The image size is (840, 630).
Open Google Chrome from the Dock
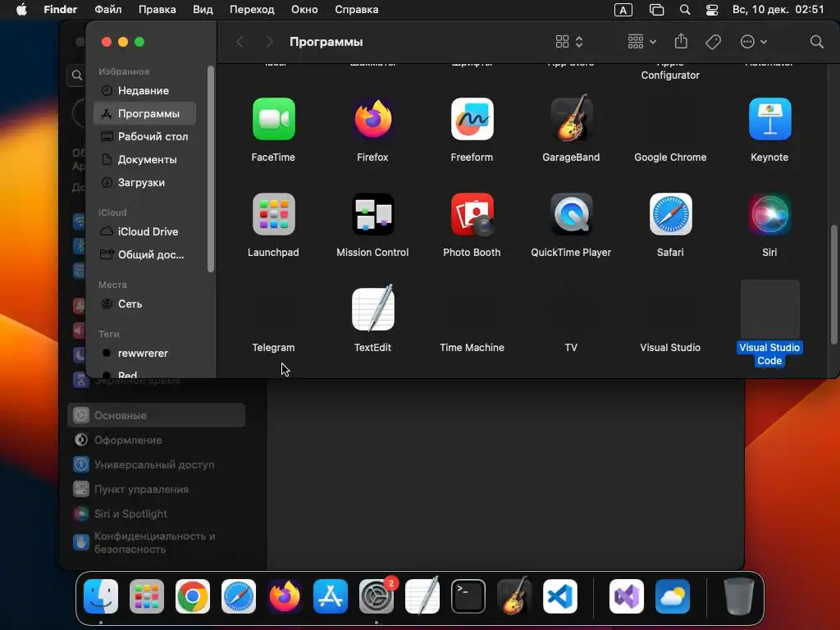click(x=193, y=596)
